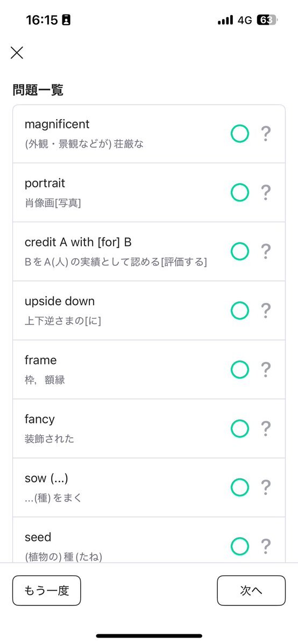Image resolution: width=298 pixels, height=644 pixels.
Task: Select the sow (...) list row
Action: click(x=149, y=488)
